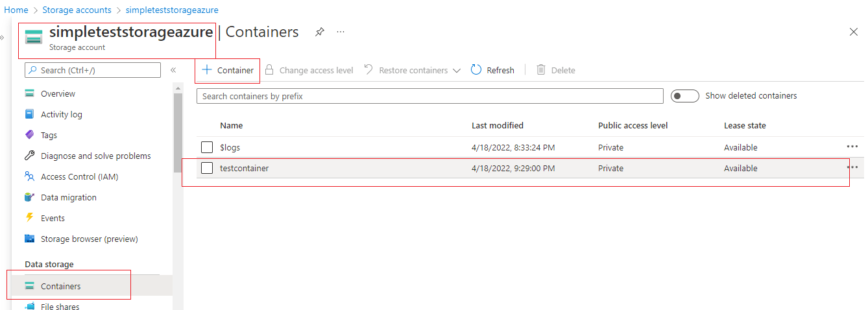Select Containers under Data storage
The image size is (868, 310).
61,286
